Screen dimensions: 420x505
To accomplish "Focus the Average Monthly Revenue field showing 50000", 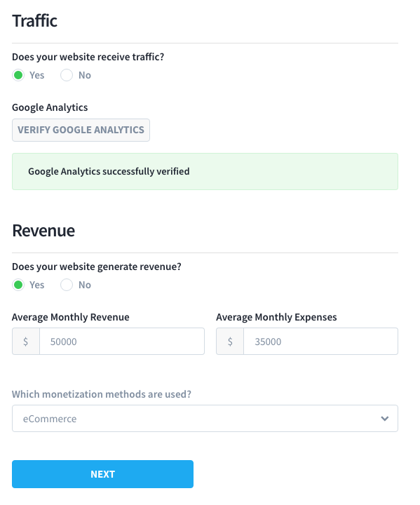I will 122,342.
